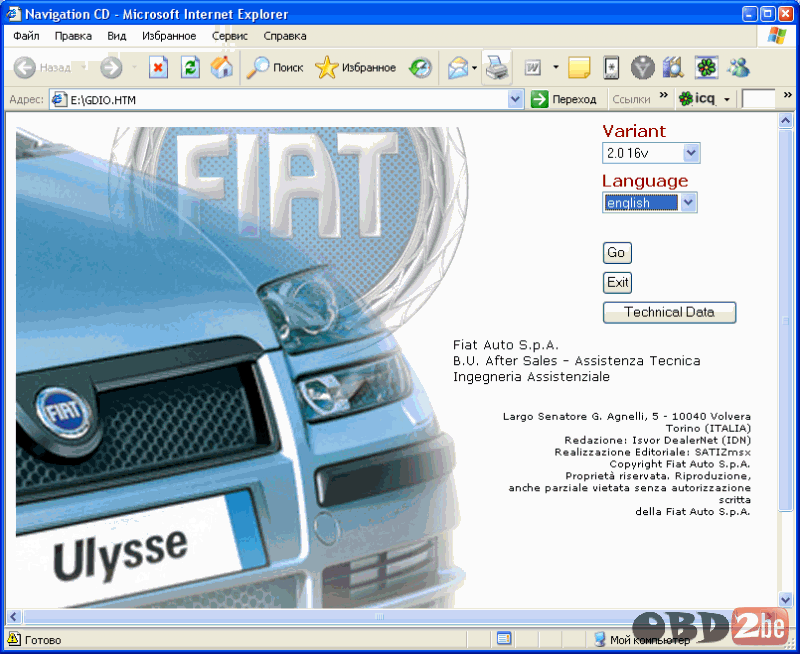
Task: Print the page with the printer icon
Action: 496,67
